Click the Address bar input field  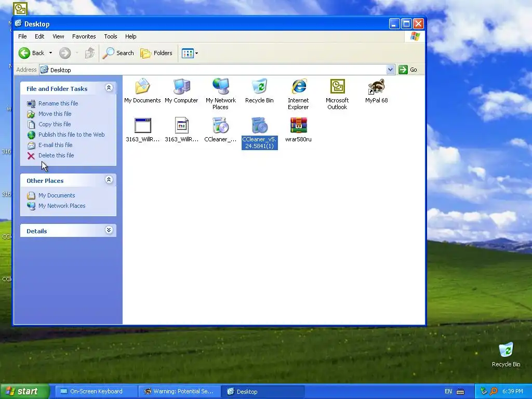point(213,70)
